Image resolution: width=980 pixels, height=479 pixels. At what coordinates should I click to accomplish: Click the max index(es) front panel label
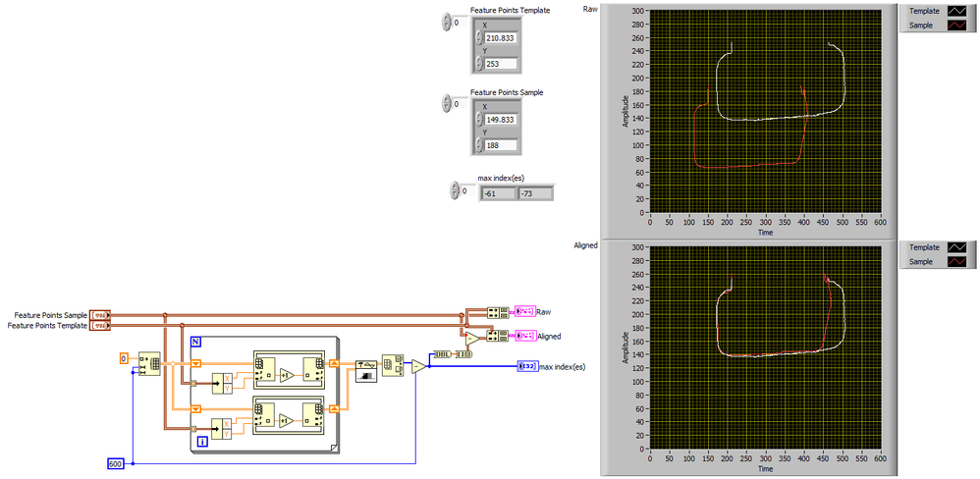pyautogui.click(x=500, y=178)
